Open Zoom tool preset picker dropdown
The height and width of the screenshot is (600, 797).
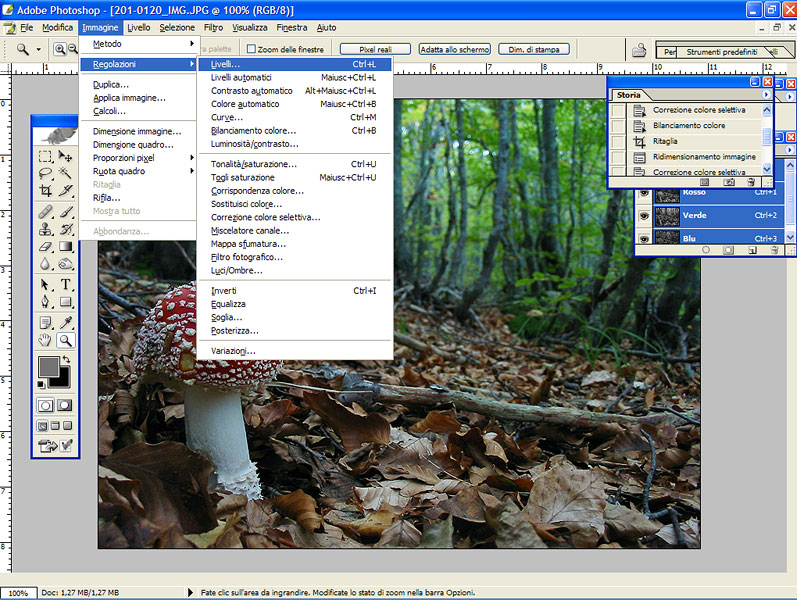pyautogui.click(x=38, y=49)
